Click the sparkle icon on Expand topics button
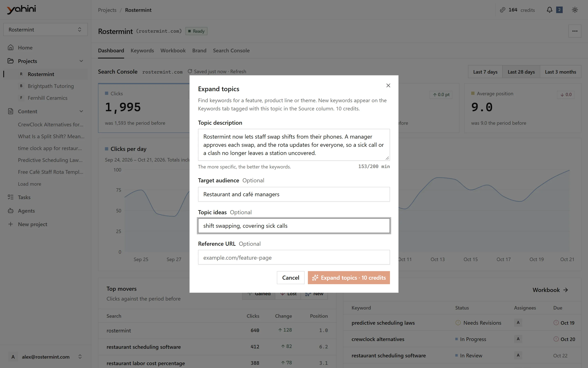The image size is (588, 368). (x=315, y=278)
